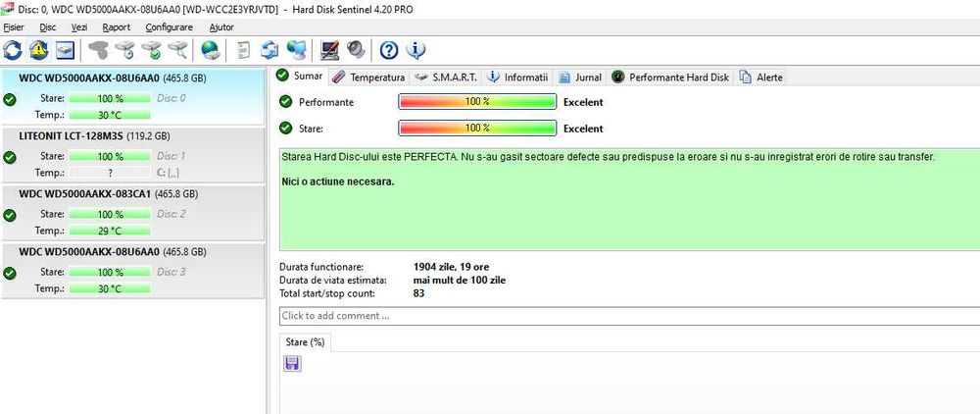Screen dimensions: 980x414
Task: Click the status check icon for Disc 0
Action: coord(10,99)
